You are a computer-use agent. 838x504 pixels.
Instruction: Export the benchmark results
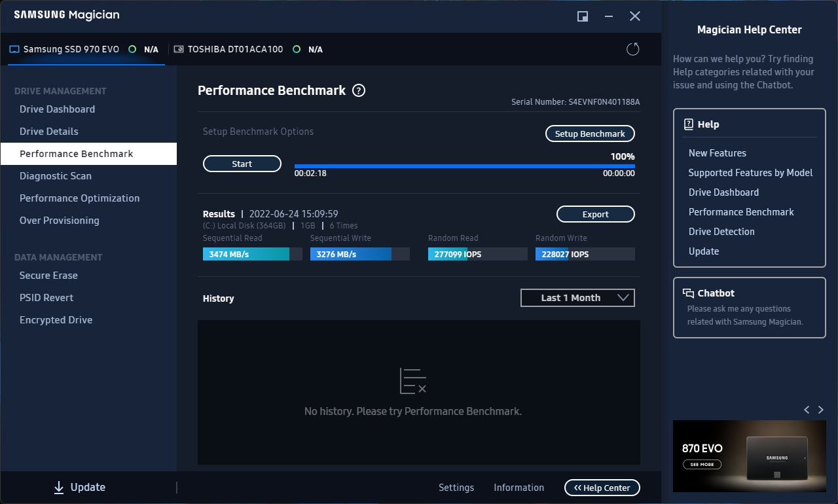point(595,214)
